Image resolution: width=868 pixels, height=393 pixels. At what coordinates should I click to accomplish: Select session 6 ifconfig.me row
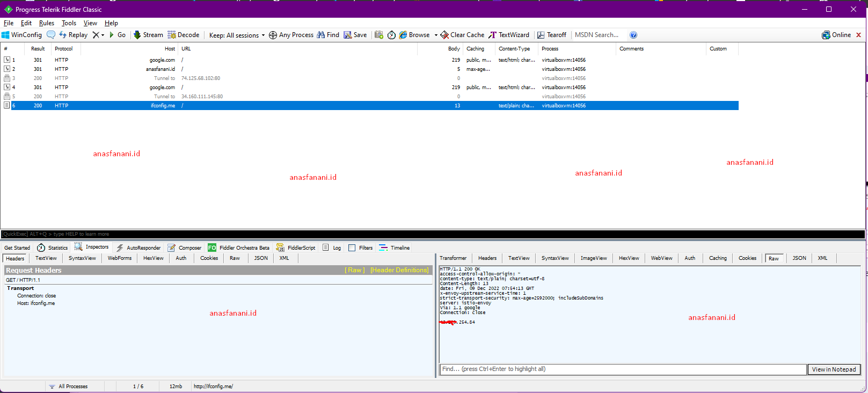[x=369, y=106]
